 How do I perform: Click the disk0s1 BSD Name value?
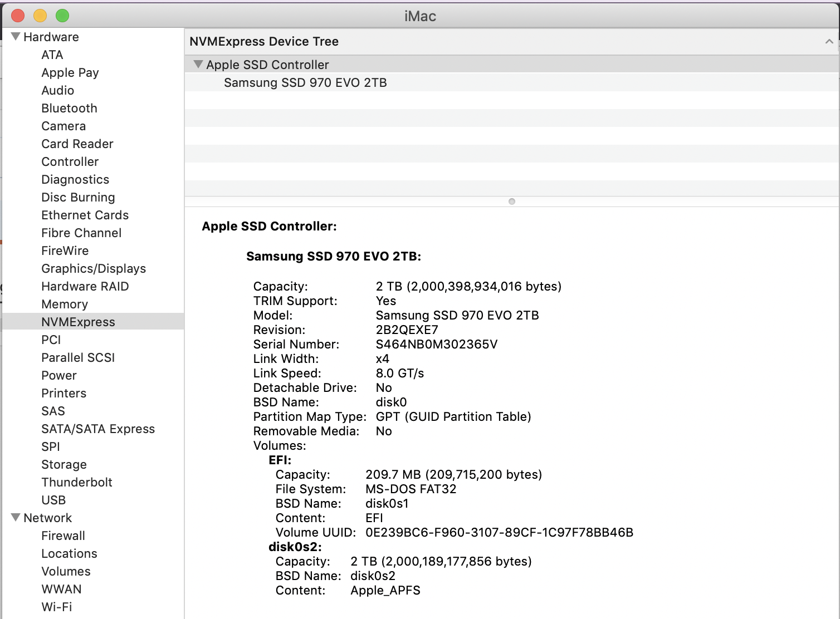pos(387,503)
